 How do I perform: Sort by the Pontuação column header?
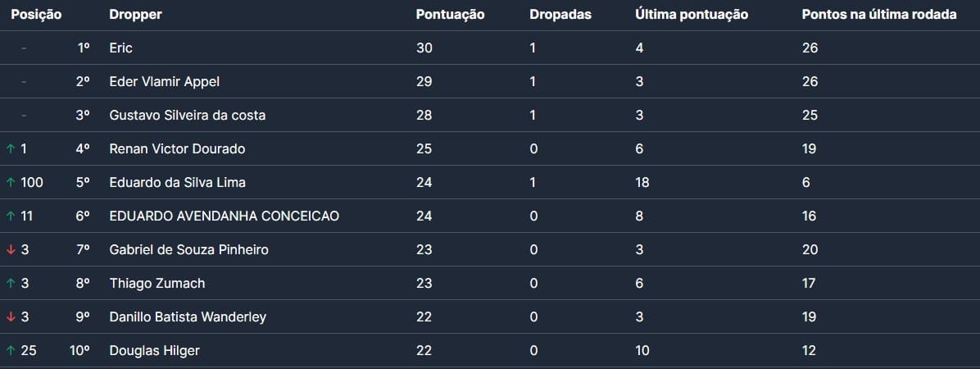450,15
